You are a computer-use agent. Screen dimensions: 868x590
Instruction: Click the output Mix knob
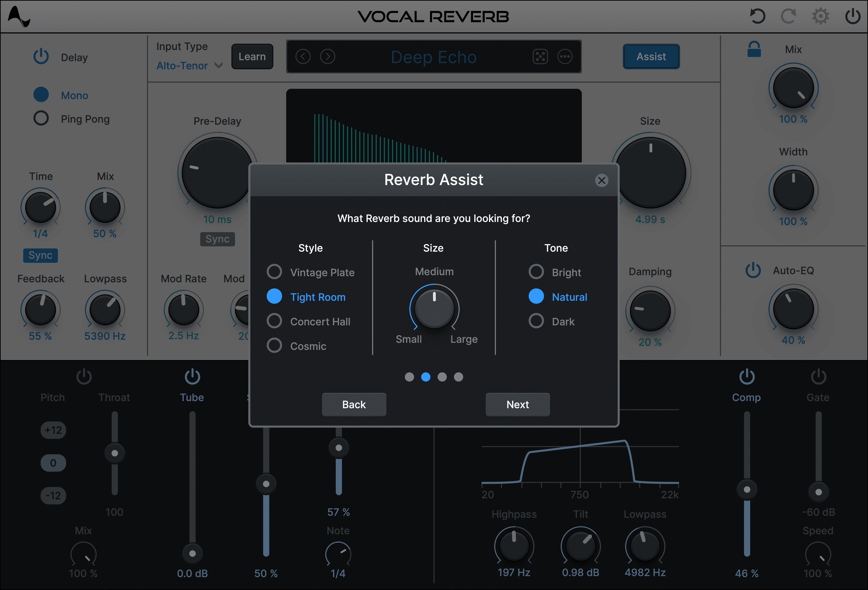click(x=793, y=87)
